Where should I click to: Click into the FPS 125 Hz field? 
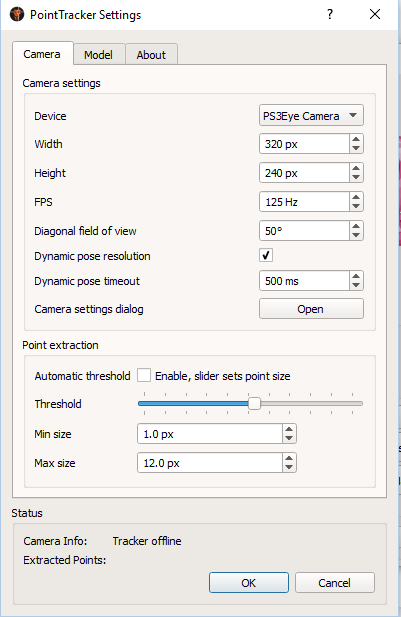click(x=304, y=202)
